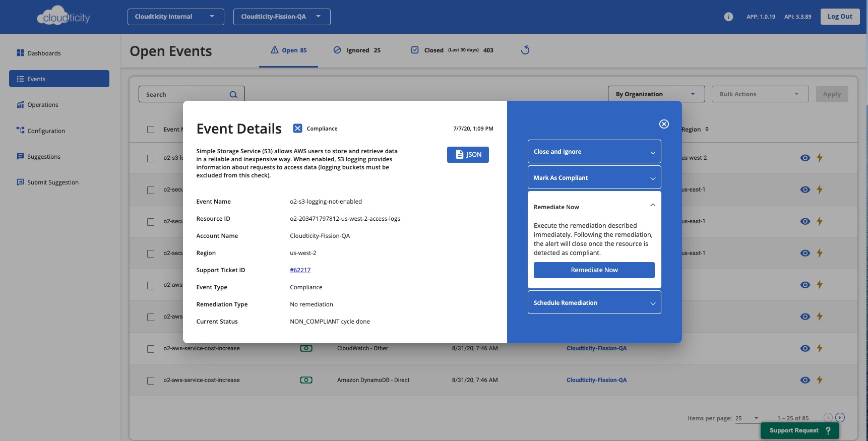Image resolution: width=868 pixels, height=441 pixels.
Task: Click cost icon in CloudWatch - Other row
Action: point(306,348)
